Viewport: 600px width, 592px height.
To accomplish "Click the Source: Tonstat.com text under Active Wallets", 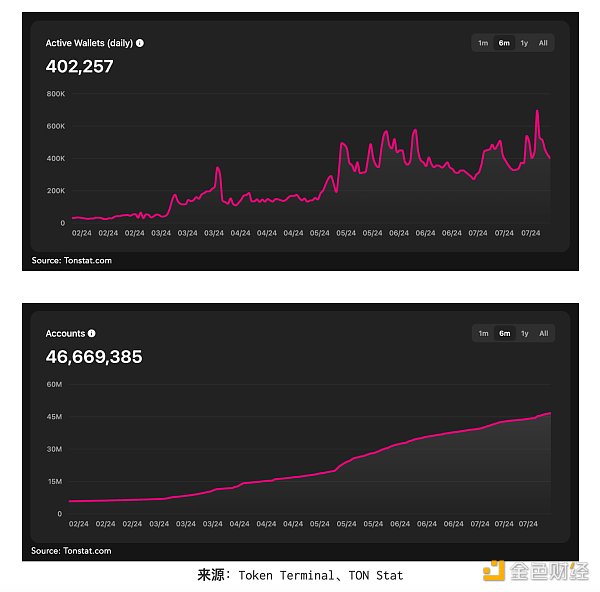I will coord(72,261).
